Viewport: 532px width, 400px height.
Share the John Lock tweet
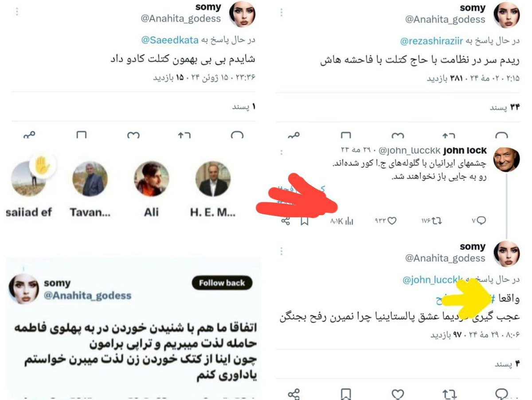point(286,221)
